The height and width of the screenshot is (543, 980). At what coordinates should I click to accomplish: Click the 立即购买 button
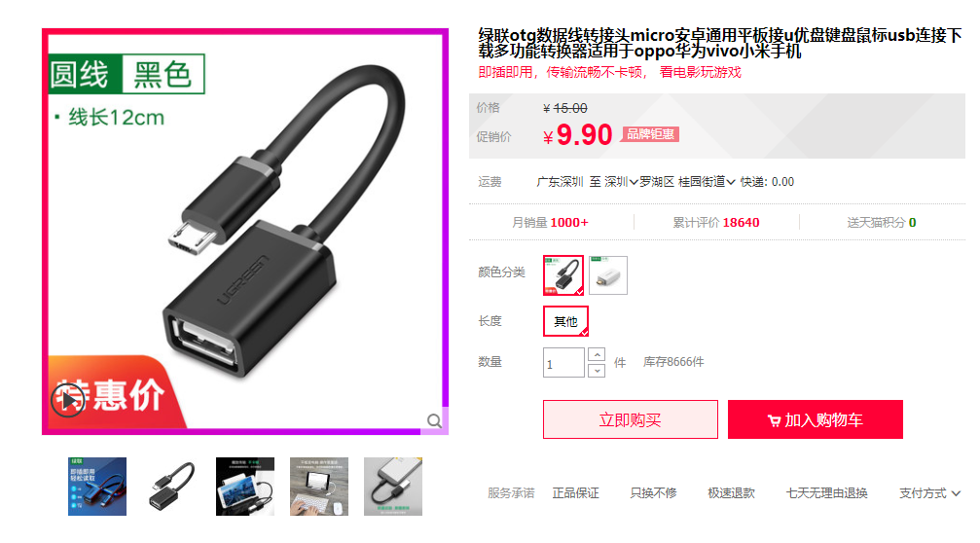pyautogui.click(x=630, y=419)
